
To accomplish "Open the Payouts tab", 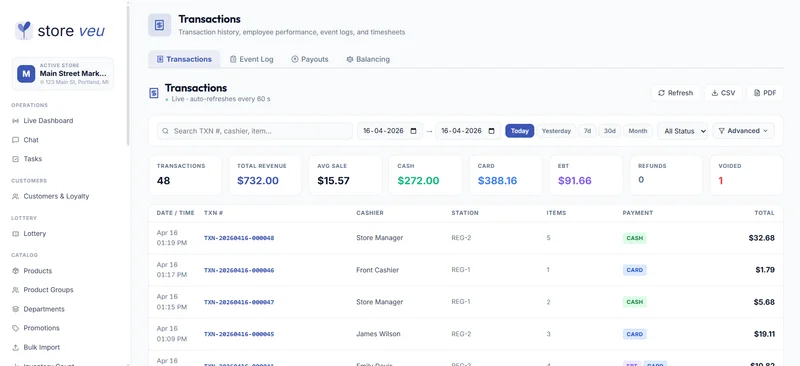I will (310, 59).
